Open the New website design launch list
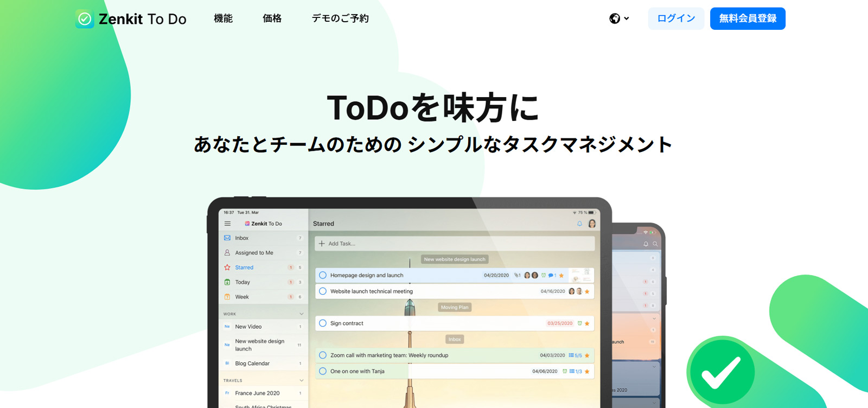 click(264, 345)
